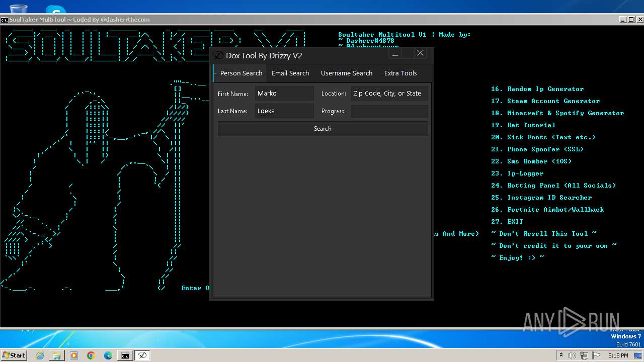Click '19. Rat Tutorial' console line

pos(523,125)
